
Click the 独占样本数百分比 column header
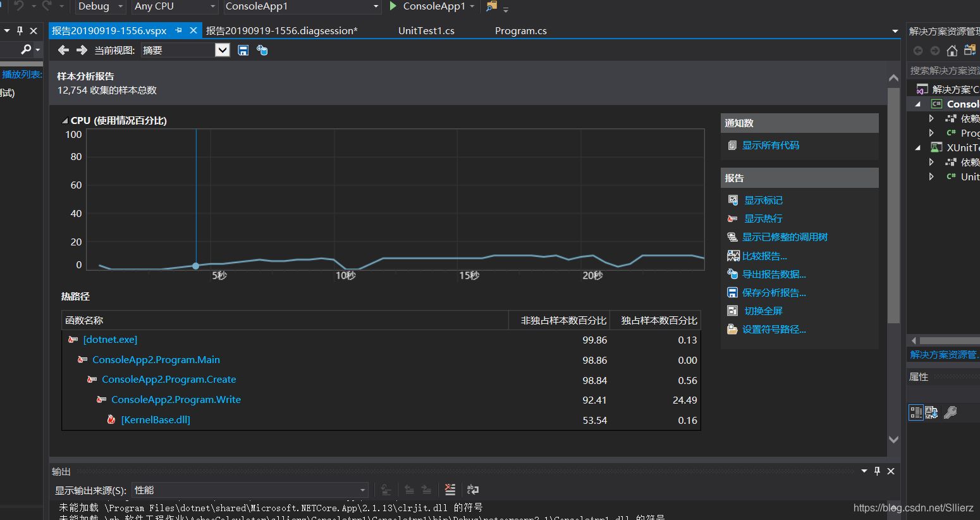click(656, 320)
